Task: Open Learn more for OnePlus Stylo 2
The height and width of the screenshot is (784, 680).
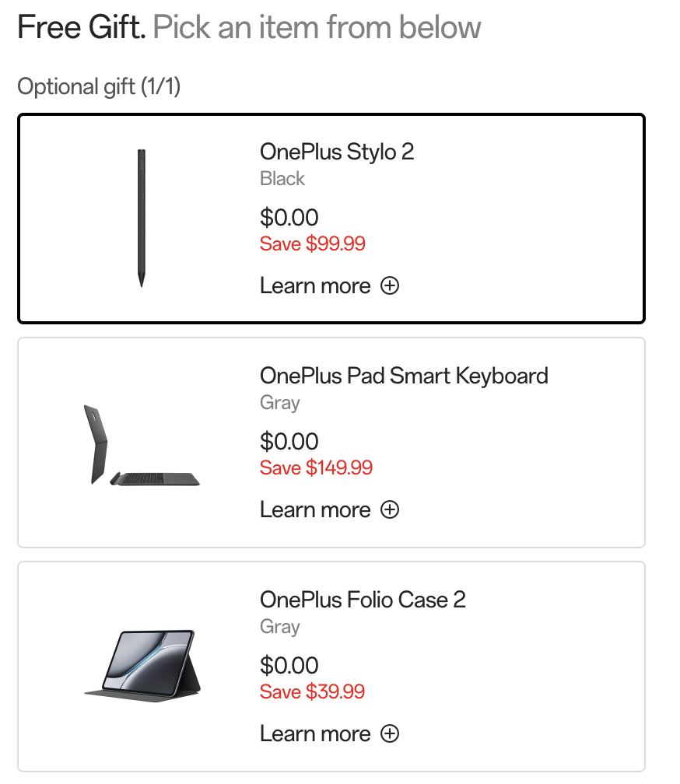Action: point(315,285)
